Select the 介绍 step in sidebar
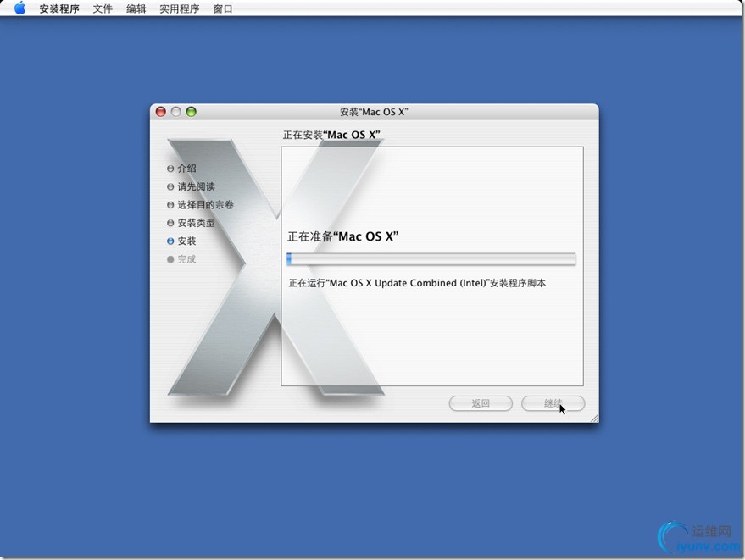The height and width of the screenshot is (560, 745). 186,168
